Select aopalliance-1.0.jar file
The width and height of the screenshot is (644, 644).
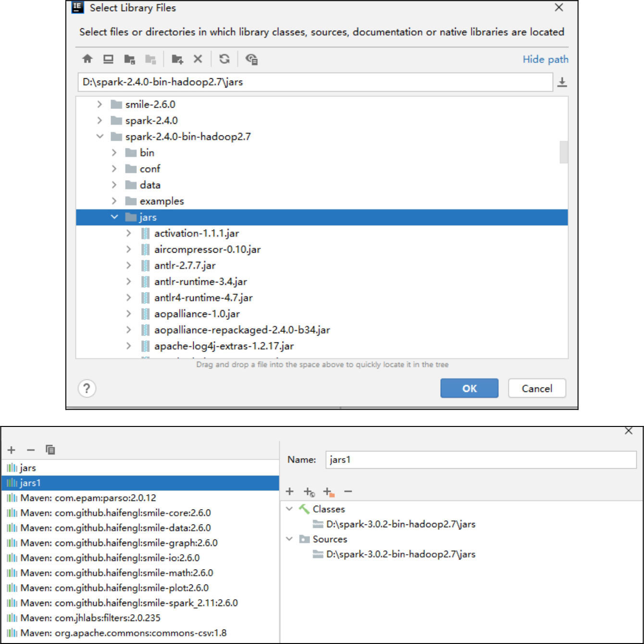(197, 314)
